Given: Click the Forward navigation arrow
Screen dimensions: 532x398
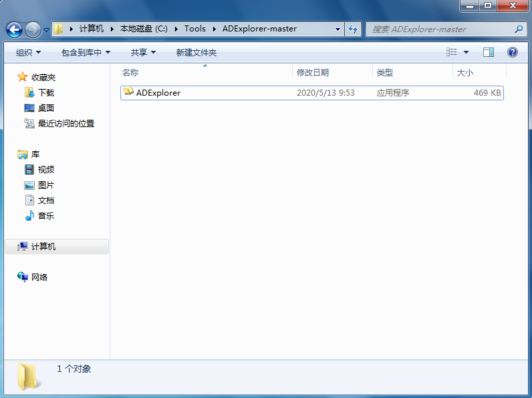Looking at the screenshot, I should pyautogui.click(x=33, y=29).
